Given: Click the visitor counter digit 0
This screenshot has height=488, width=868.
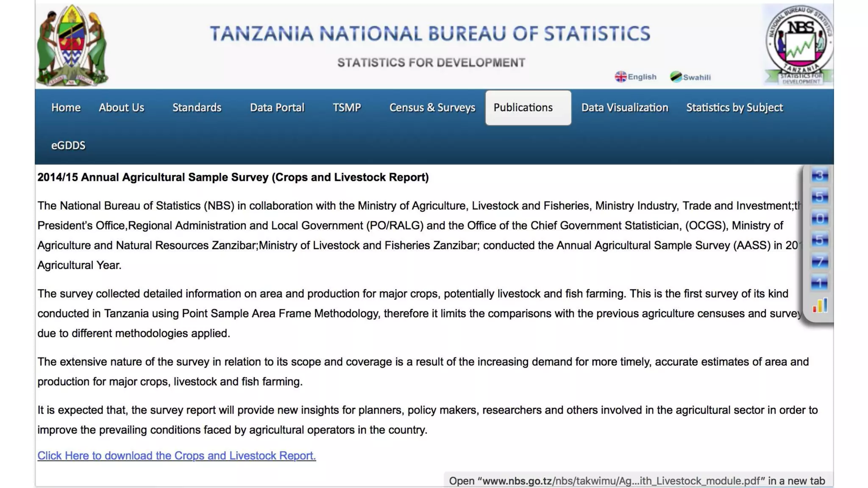Looking at the screenshot, I should coord(820,219).
